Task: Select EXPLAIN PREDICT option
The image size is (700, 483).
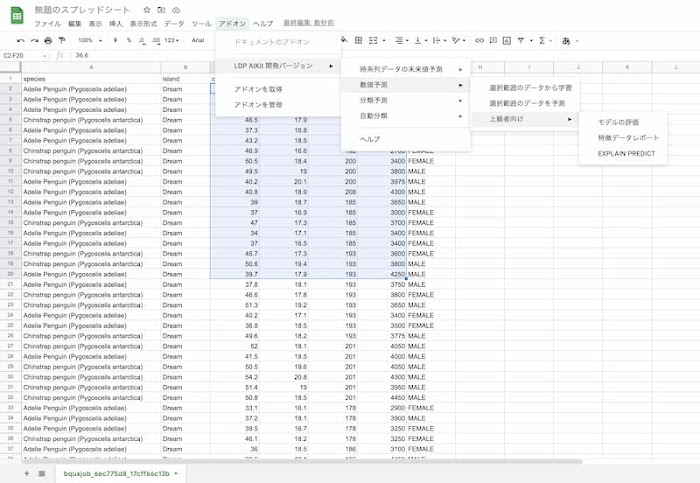Action: (x=623, y=154)
